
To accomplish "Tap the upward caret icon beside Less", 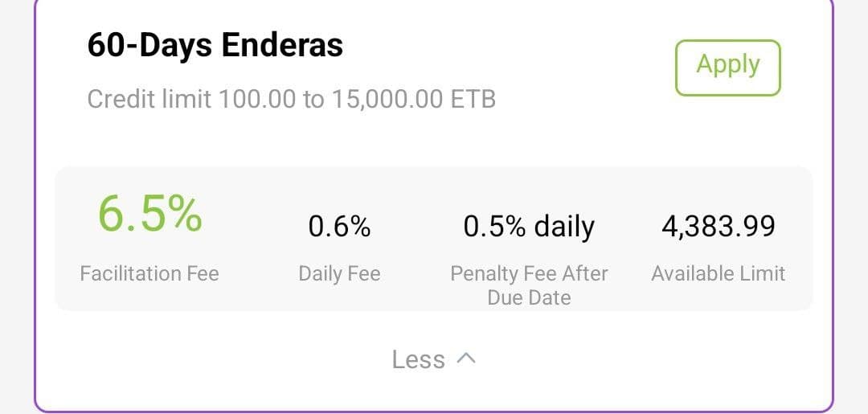I will (x=466, y=359).
